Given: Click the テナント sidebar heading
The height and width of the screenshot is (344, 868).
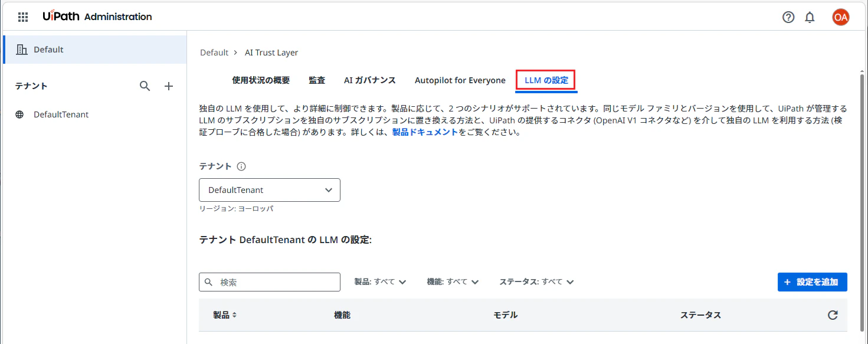Looking at the screenshot, I should pyautogui.click(x=31, y=86).
